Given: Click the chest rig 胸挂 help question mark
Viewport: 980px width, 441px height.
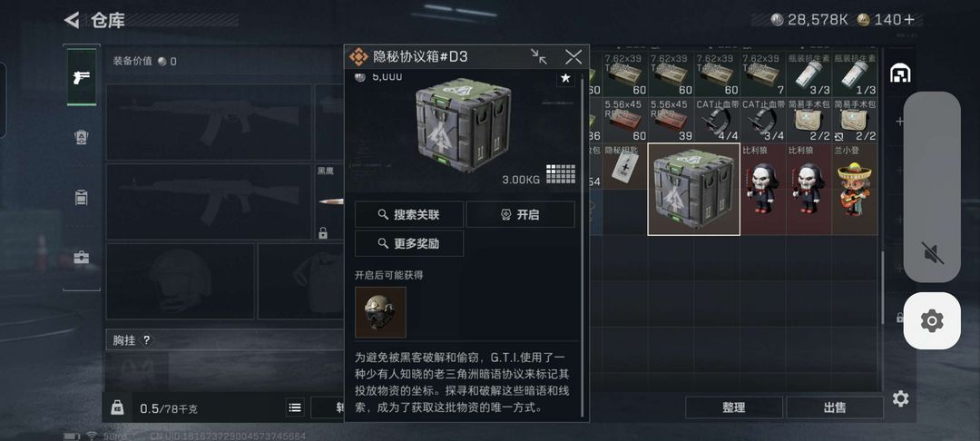Looking at the screenshot, I should point(147,340).
